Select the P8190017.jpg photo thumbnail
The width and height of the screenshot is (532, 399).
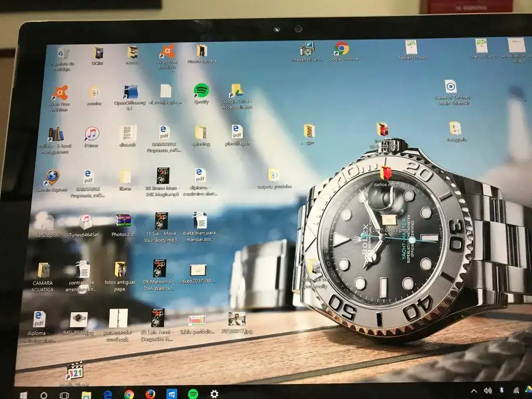(x=237, y=319)
